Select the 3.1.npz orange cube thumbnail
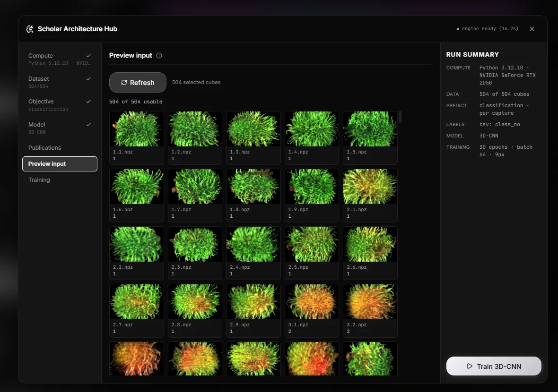The width and height of the screenshot is (558, 392). (312, 301)
